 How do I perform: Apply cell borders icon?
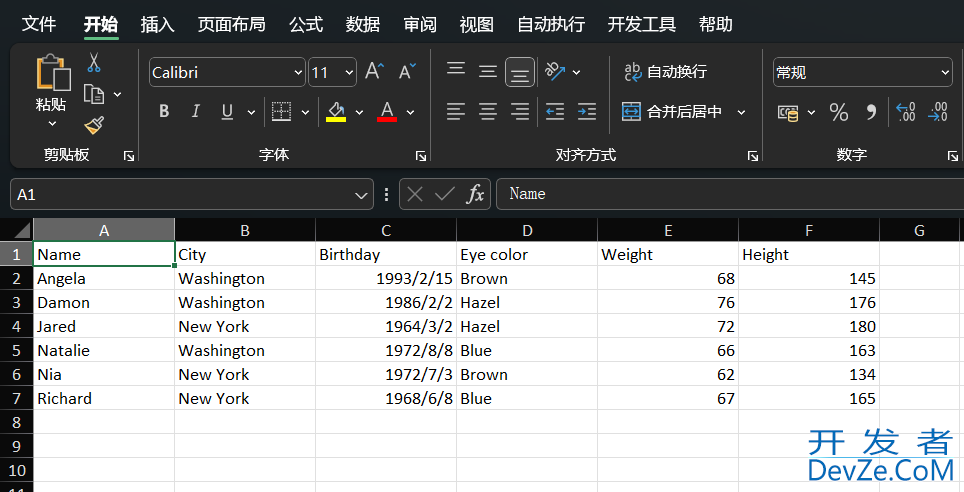tap(282, 111)
